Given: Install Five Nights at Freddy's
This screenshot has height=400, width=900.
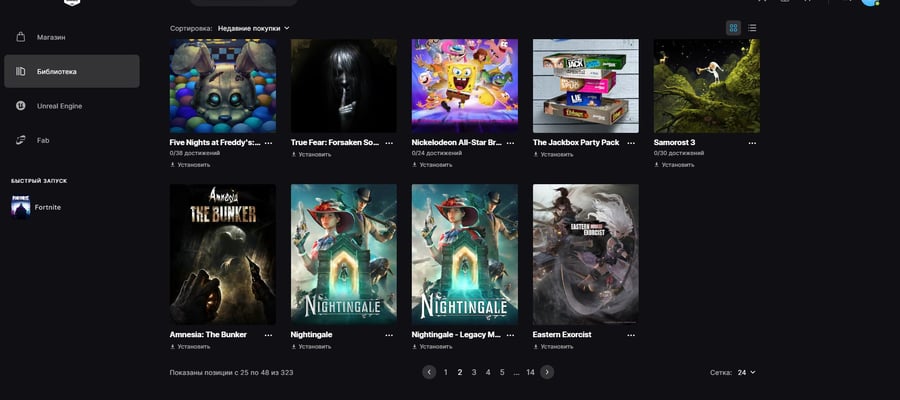Looking at the screenshot, I should click(x=190, y=165).
